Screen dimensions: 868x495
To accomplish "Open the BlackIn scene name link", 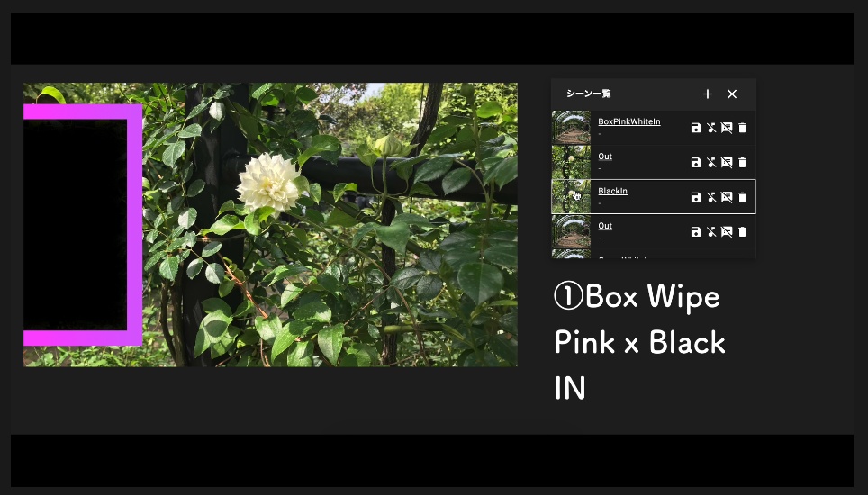I will 612,191.
